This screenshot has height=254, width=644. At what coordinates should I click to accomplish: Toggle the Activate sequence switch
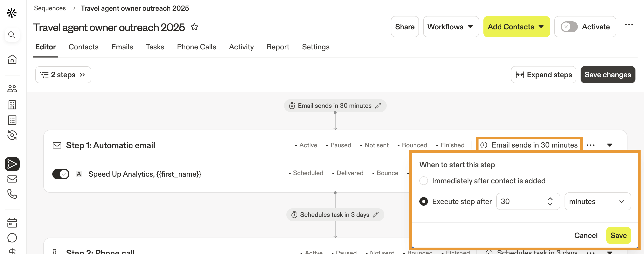(569, 27)
